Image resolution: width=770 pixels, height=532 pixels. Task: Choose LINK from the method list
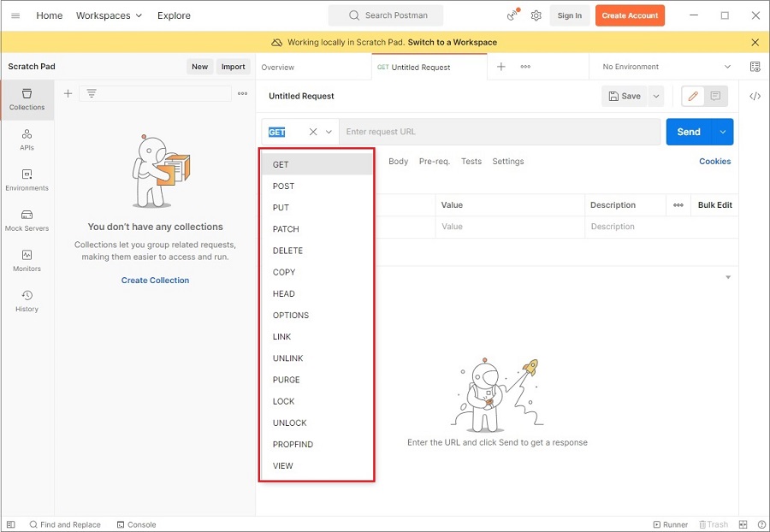pyautogui.click(x=317, y=337)
